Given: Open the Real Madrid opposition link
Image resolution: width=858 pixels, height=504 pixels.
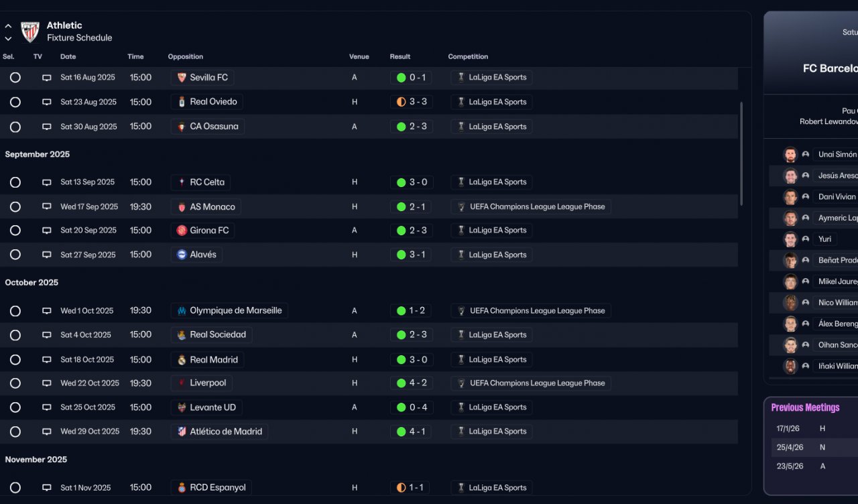Looking at the screenshot, I should [207, 360].
